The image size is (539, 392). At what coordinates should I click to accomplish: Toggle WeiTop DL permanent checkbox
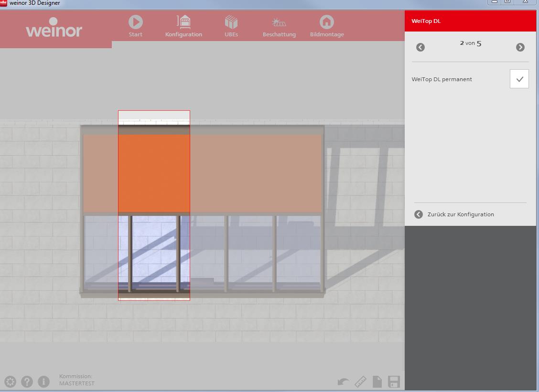click(x=519, y=79)
